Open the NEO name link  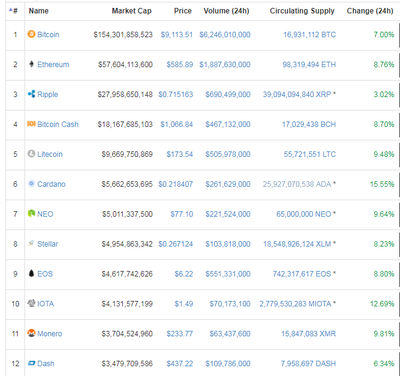click(x=45, y=214)
